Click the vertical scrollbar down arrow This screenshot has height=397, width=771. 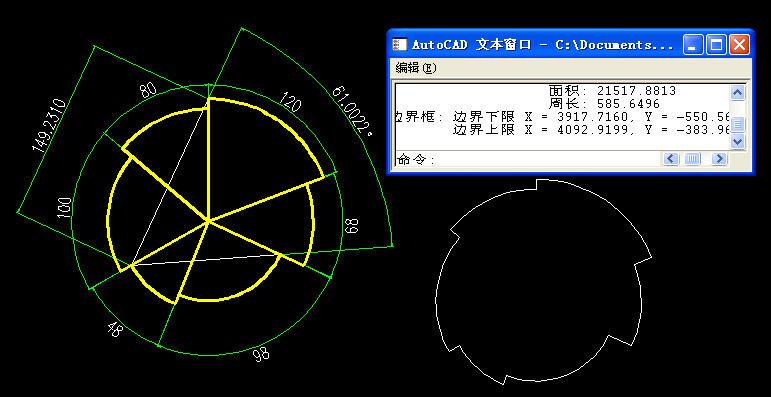coord(738,142)
